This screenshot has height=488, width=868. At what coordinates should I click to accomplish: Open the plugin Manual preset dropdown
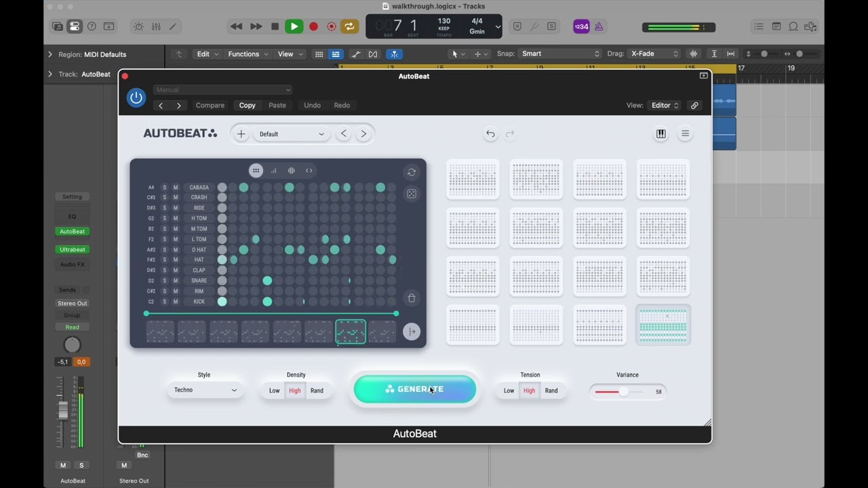[222, 89]
